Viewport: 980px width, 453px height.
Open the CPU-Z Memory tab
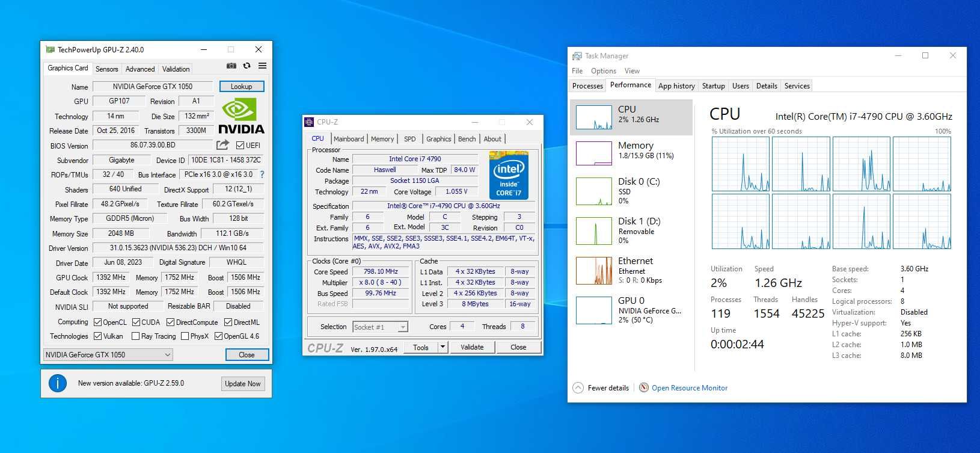[382, 138]
